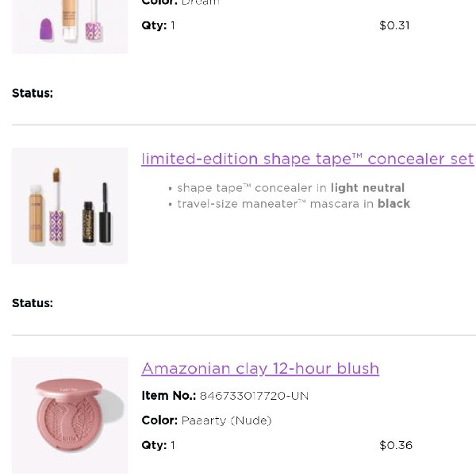The width and height of the screenshot is (476, 476).
Task: Select the $0.31 price text
Action: [x=394, y=25]
